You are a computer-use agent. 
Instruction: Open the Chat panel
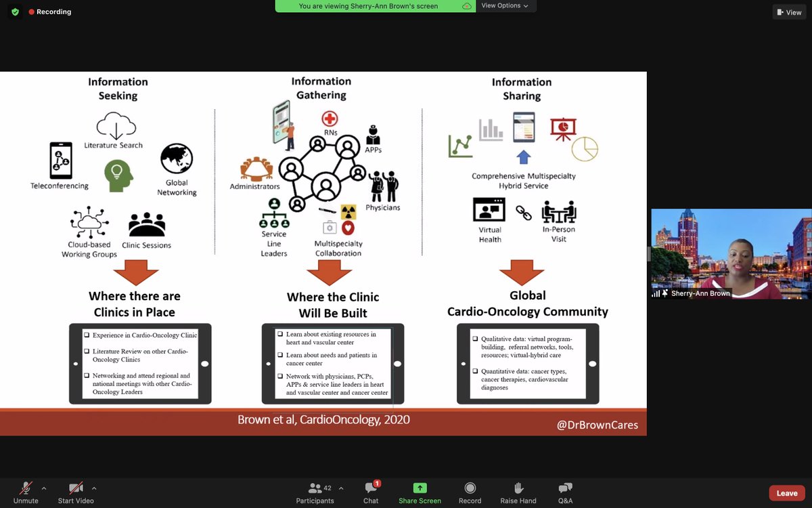(x=371, y=492)
